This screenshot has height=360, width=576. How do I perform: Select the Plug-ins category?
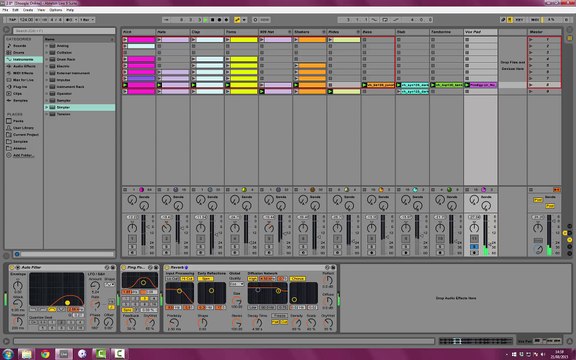point(20,87)
